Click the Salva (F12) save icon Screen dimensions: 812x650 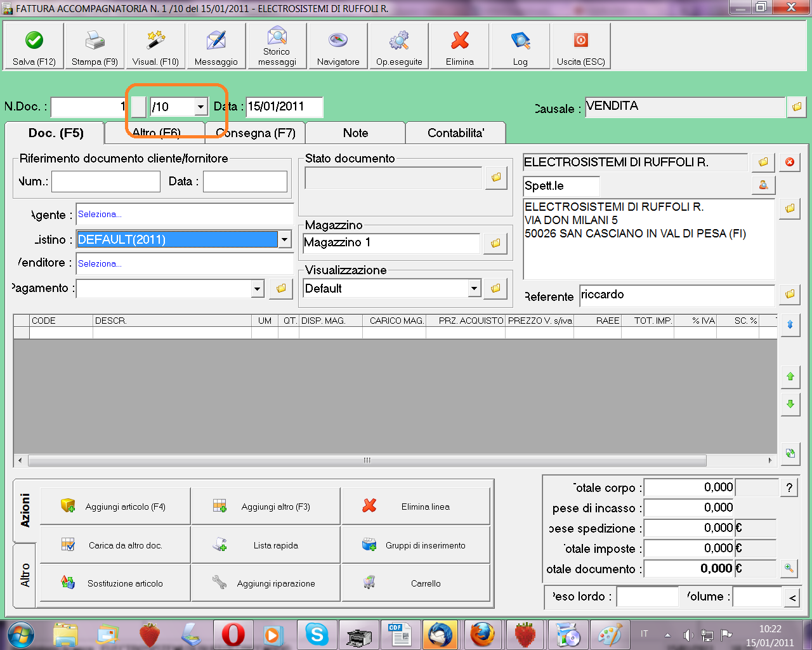(34, 46)
